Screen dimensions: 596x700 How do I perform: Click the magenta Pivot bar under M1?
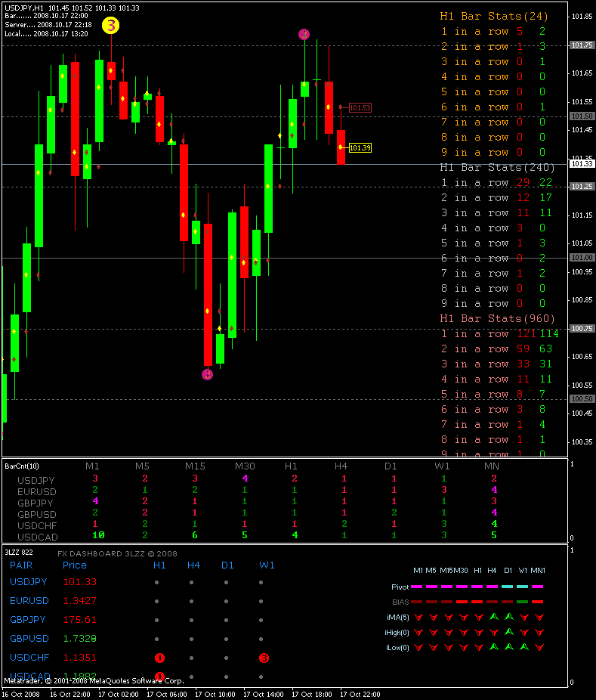[x=416, y=587]
